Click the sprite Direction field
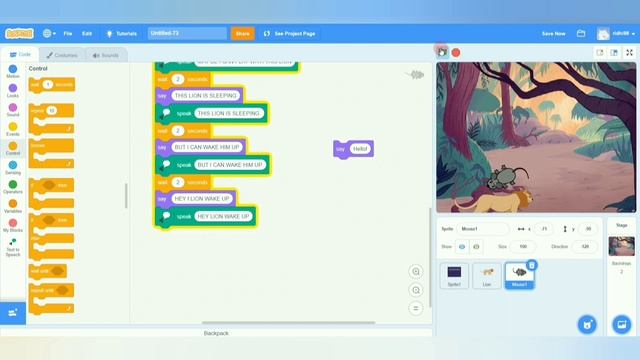Screen dimensions: 640x360 coord(585,247)
